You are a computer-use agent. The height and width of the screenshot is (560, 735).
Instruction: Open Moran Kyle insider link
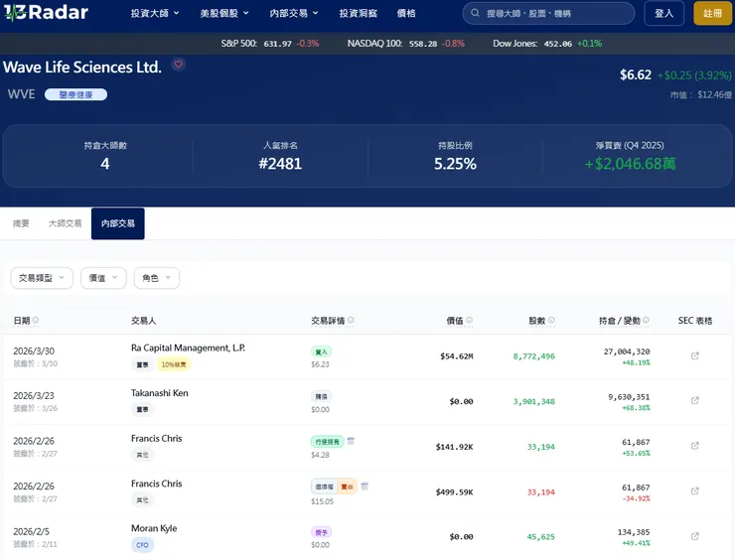[x=154, y=528]
